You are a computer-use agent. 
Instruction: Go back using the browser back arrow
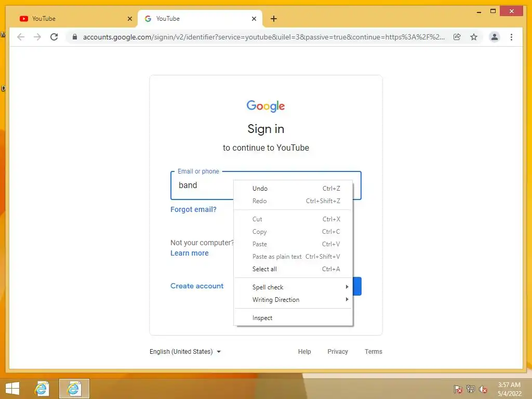21,37
